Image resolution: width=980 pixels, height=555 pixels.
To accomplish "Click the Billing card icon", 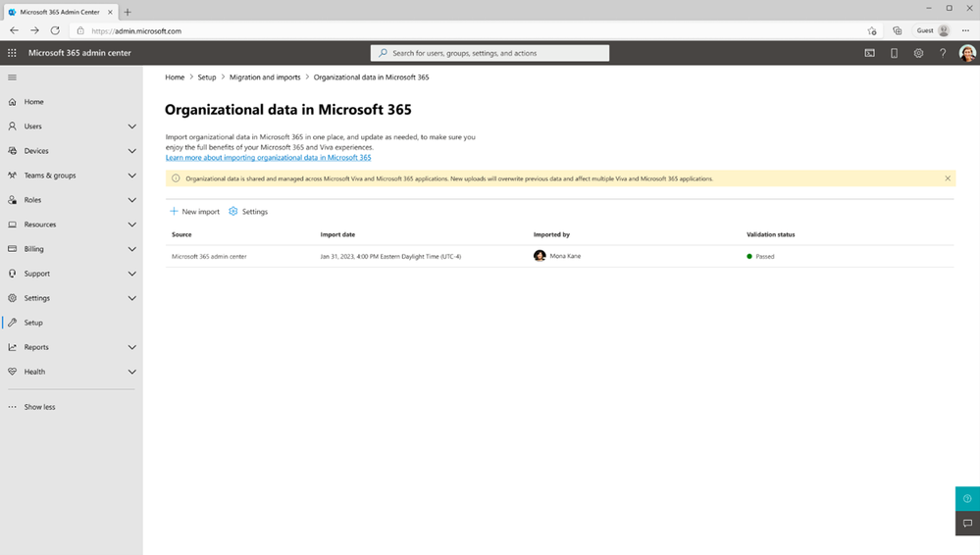I will coord(12,249).
